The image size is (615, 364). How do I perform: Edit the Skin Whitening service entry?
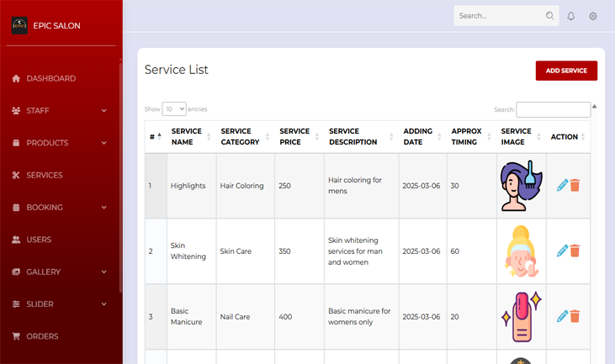[x=562, y=251]
